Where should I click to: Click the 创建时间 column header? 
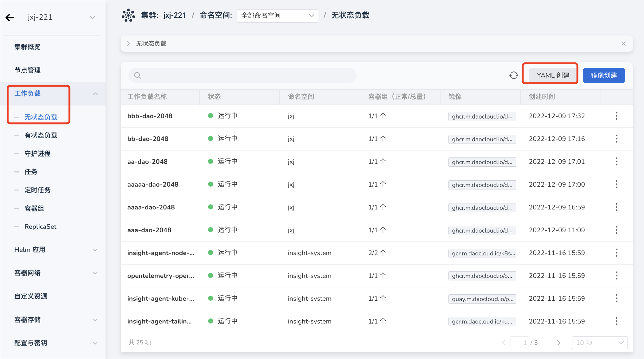tap(542, 97)
